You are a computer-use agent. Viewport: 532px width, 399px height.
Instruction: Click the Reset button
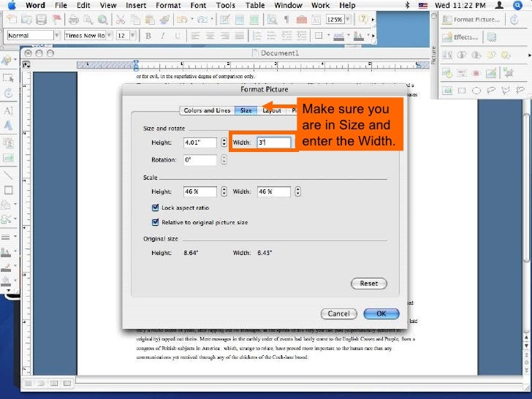(369, 284)
